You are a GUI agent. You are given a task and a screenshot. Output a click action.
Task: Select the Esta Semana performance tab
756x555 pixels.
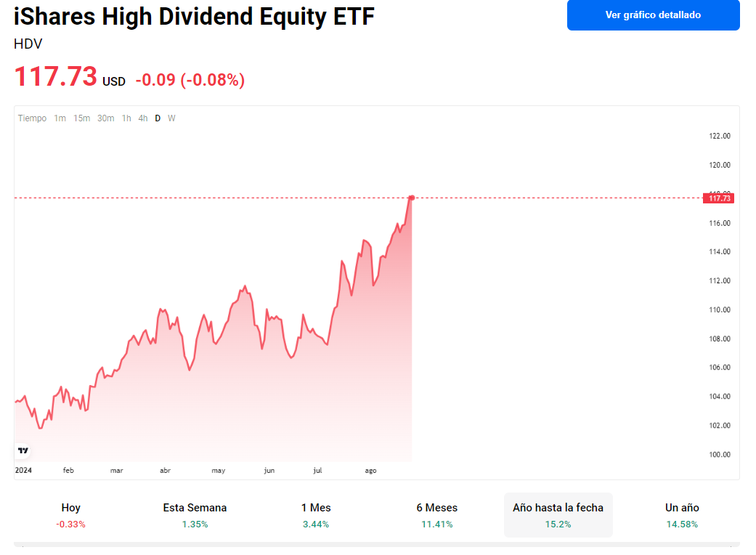coord(195,515)
